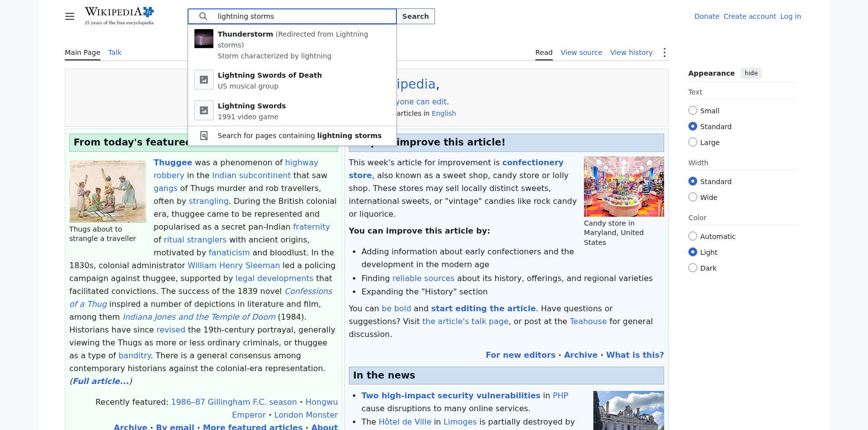Set color to Automatic
868x430 pixels.
click(x=693, y=237)
